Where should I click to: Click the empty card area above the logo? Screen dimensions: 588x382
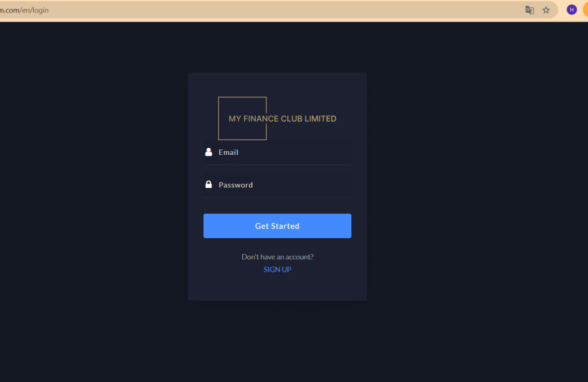point(277,84)
